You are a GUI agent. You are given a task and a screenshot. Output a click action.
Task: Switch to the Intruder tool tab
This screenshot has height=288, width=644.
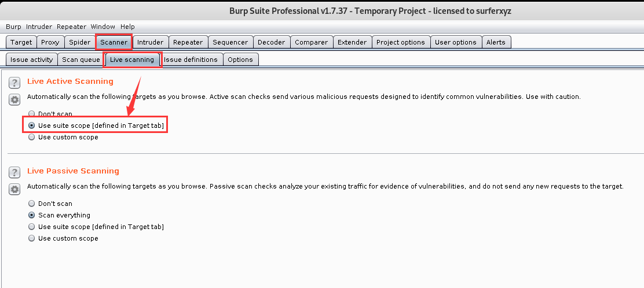[x=150, y=42]
